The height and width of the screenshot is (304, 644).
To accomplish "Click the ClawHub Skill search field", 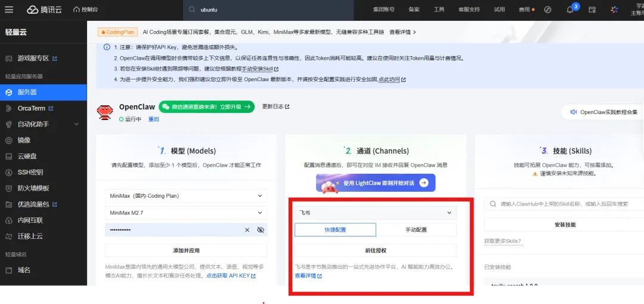I will click(564, 204).
